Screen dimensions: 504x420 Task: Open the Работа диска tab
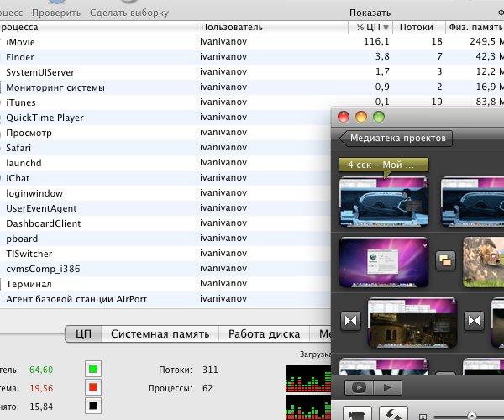click(265, 333)
